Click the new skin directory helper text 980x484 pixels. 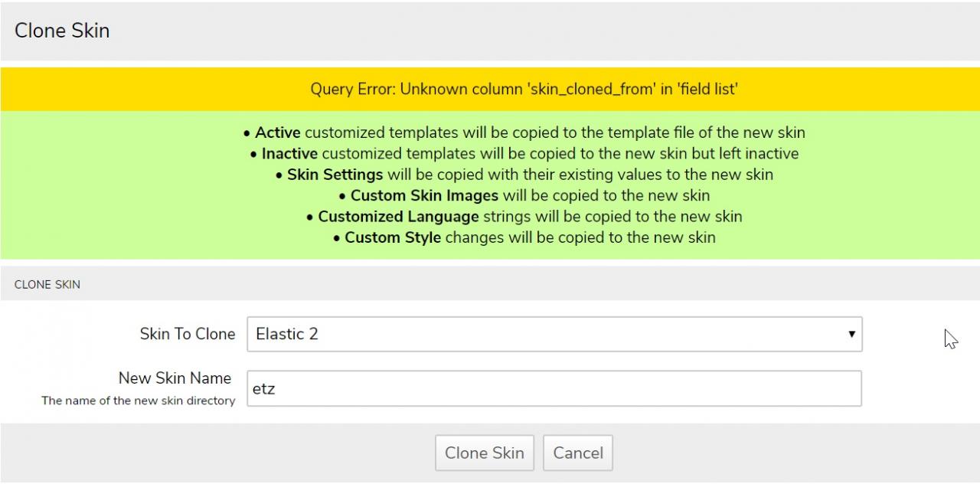tap(139, 401)
